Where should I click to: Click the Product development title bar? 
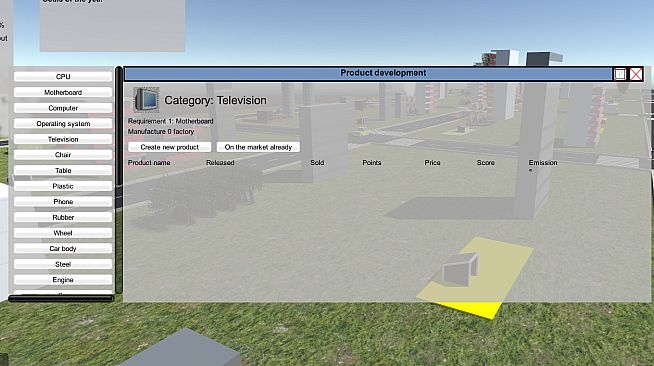[368, 74]
